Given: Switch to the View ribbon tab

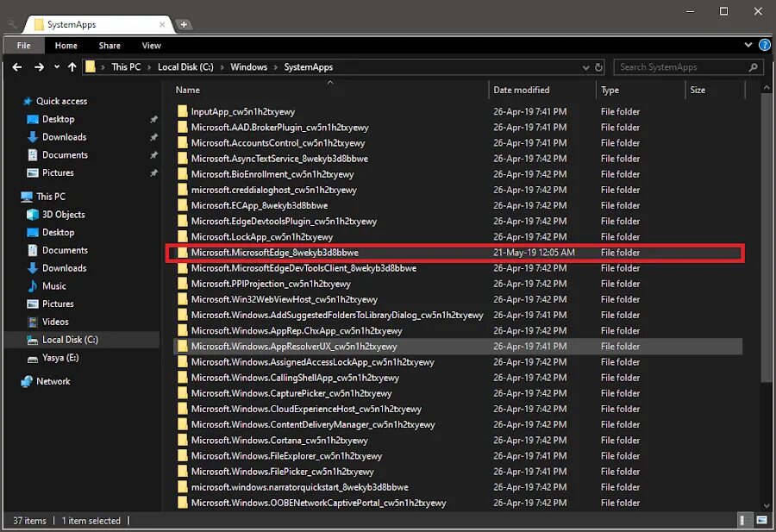Looking at the screenshot, I should coord(151,45).
